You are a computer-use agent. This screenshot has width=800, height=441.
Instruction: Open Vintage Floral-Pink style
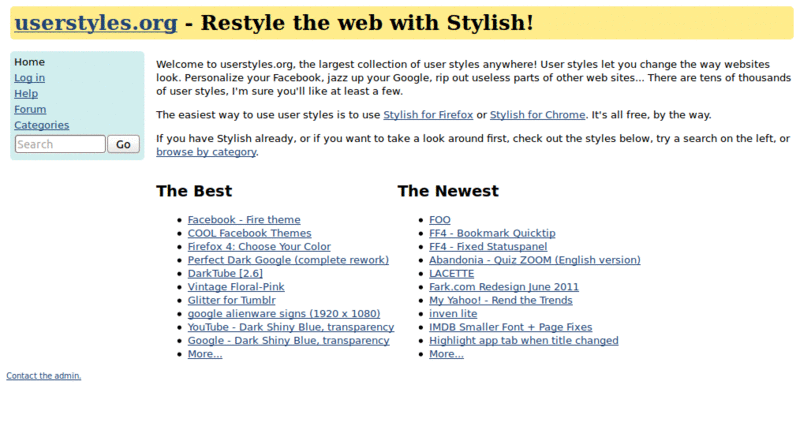[x=236, y=287]
